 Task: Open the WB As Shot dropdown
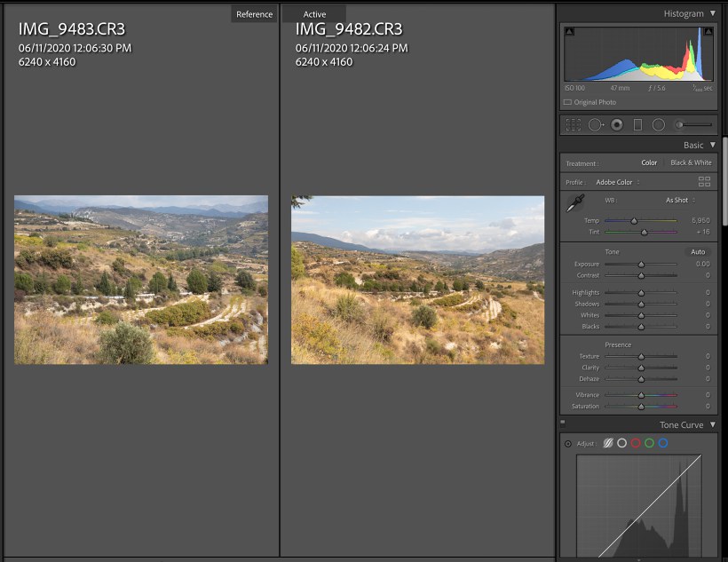(679, 201)
